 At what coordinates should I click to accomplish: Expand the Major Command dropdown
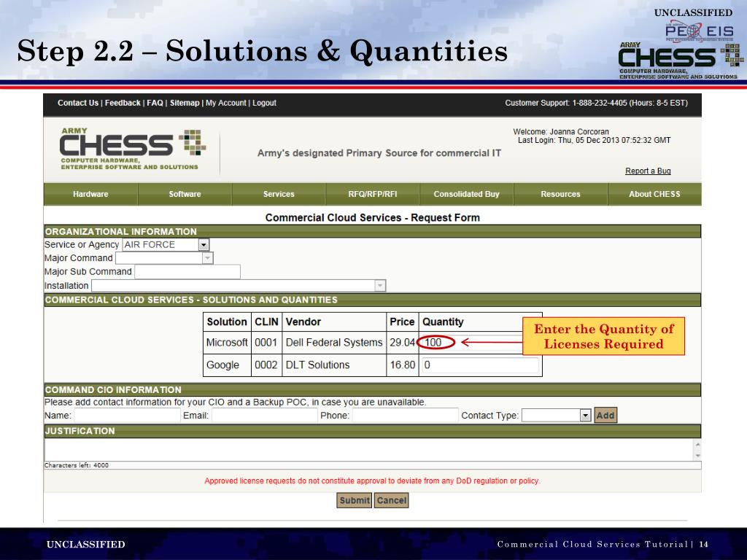207,258
